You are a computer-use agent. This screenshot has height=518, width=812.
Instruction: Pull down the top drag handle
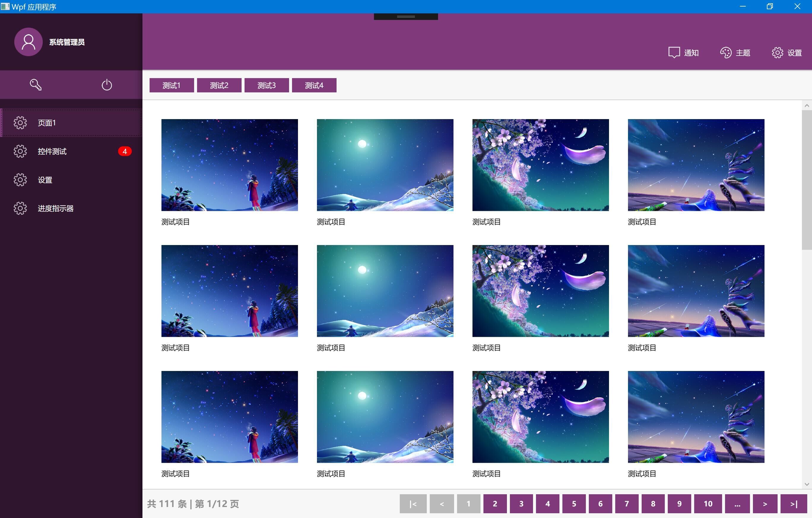406,17
